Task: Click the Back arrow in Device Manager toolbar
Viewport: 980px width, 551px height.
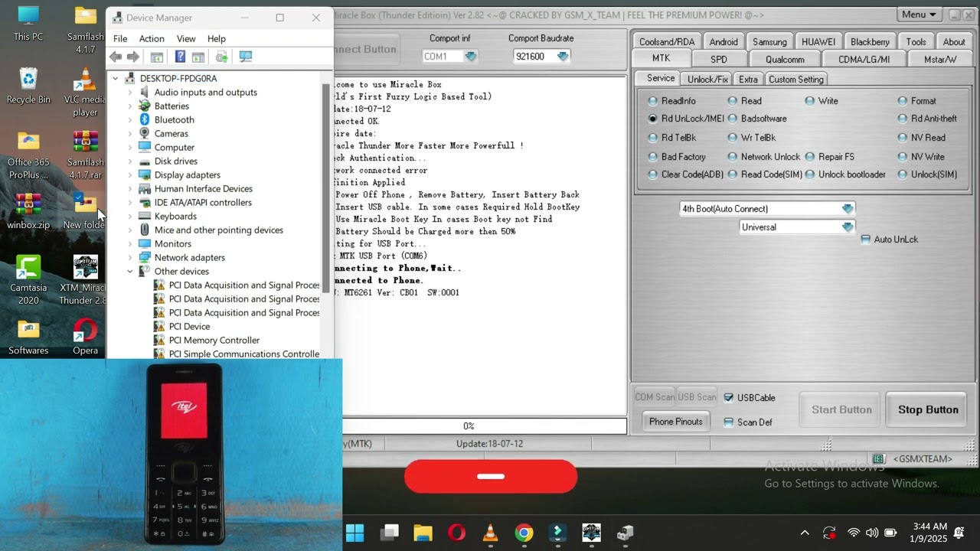Action: 116,57
